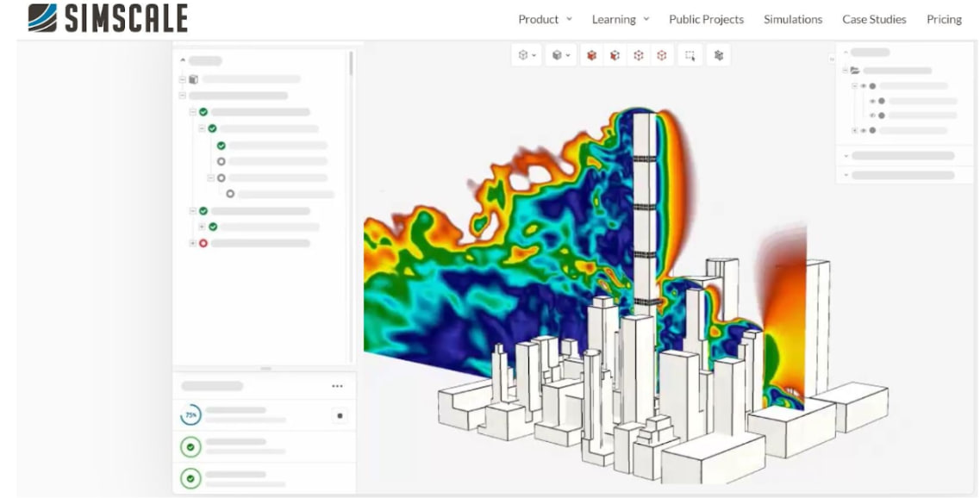This screenshot has height=498, width=980.
Task: Click the second red cube view icon
Action: (615, 55)
